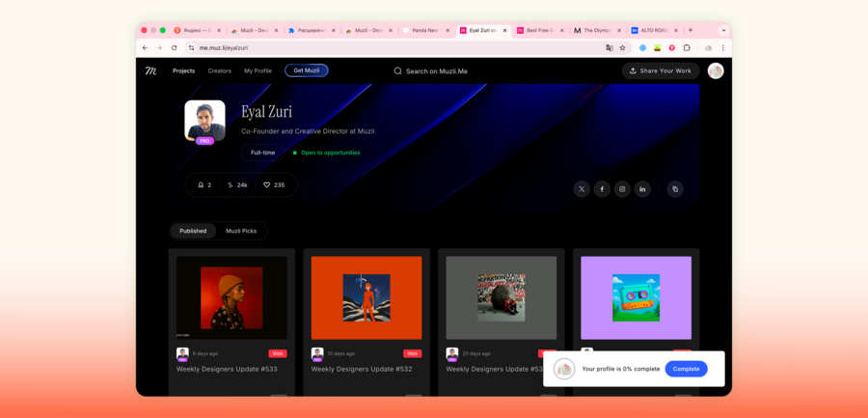Open a new browser tab with plus
The image size is (868, 418).
click(x=691, y=31)
